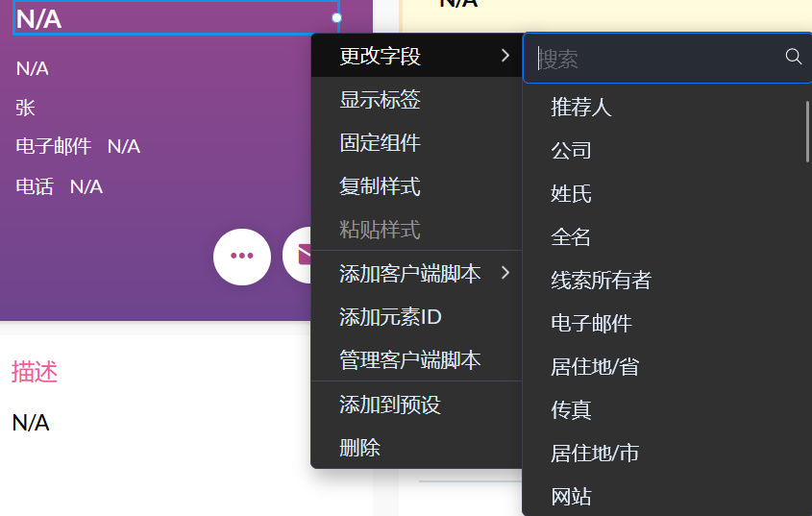Choose 固定组件 menu option
Image resolution: width=812 pixels, height=516 pixels.
tap(380, 143)
